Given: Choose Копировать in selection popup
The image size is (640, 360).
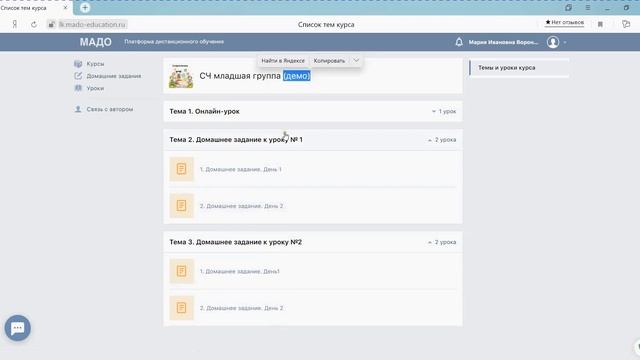Looking at the screenshot, I should click(329, 60).
